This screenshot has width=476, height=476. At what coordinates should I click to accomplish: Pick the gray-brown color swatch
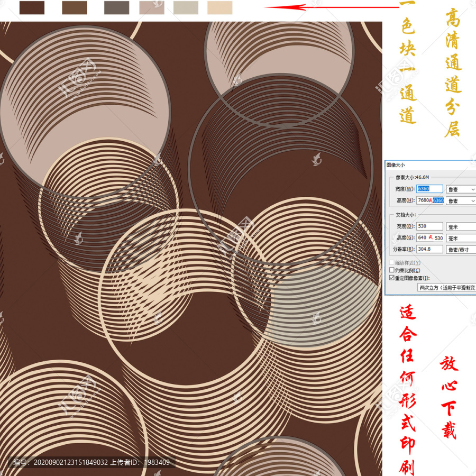[116, 7]
